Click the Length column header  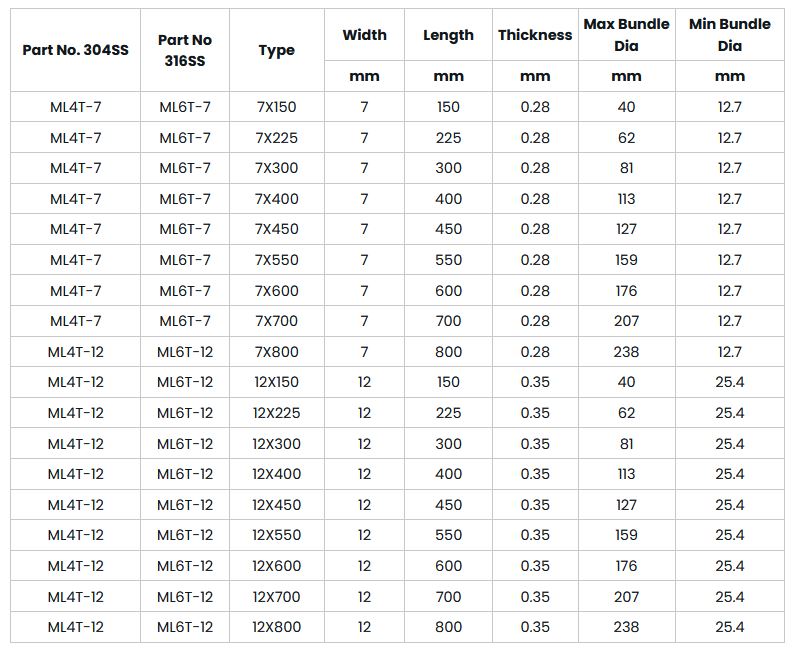coord(448,35)
